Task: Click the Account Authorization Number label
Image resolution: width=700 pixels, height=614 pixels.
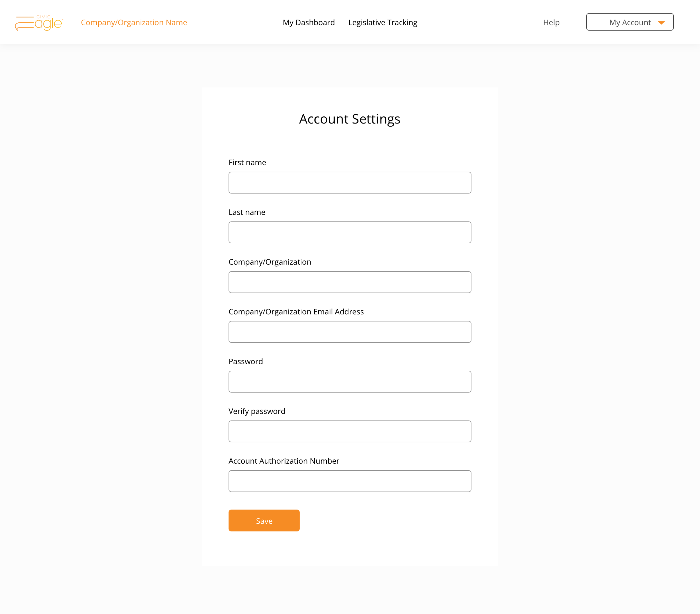Action: (x=284, y=461)
